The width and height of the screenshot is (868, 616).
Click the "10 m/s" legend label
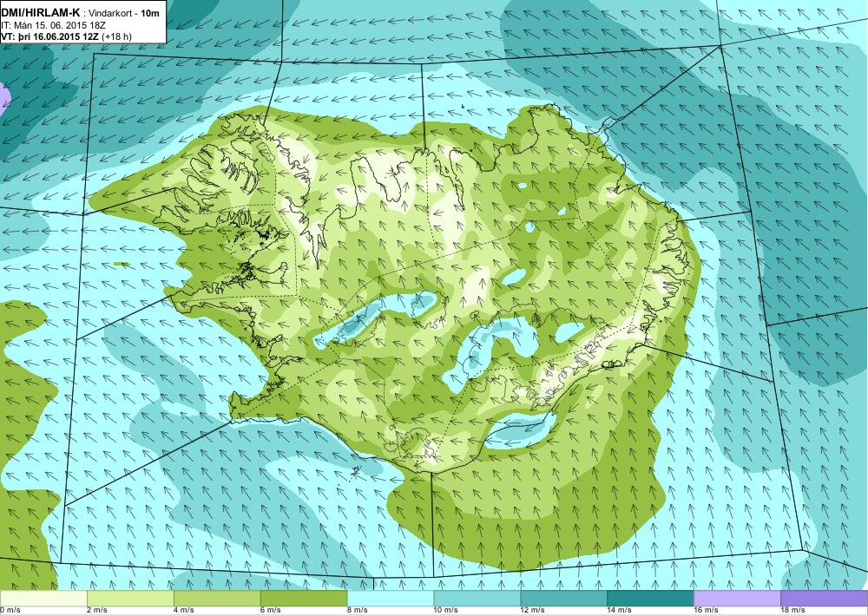[445, 610]
